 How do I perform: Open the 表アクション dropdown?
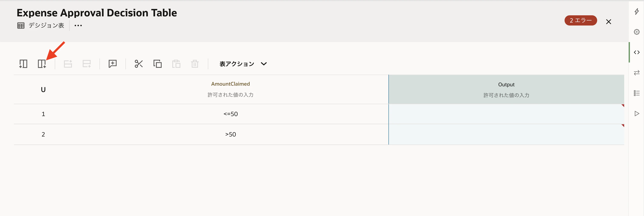243,64
